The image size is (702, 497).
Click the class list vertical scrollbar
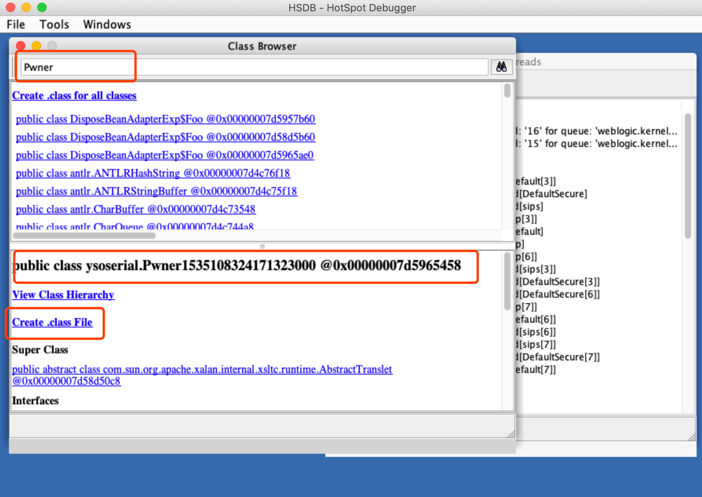coord(507,90)
